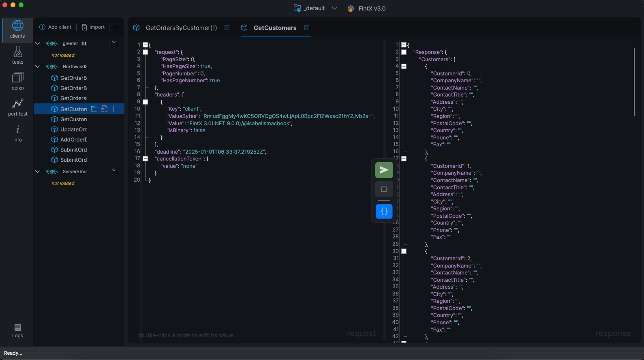Click the Ready... status bar text
The height and width of the screenshot is (360, 644).
coord(13,353)
